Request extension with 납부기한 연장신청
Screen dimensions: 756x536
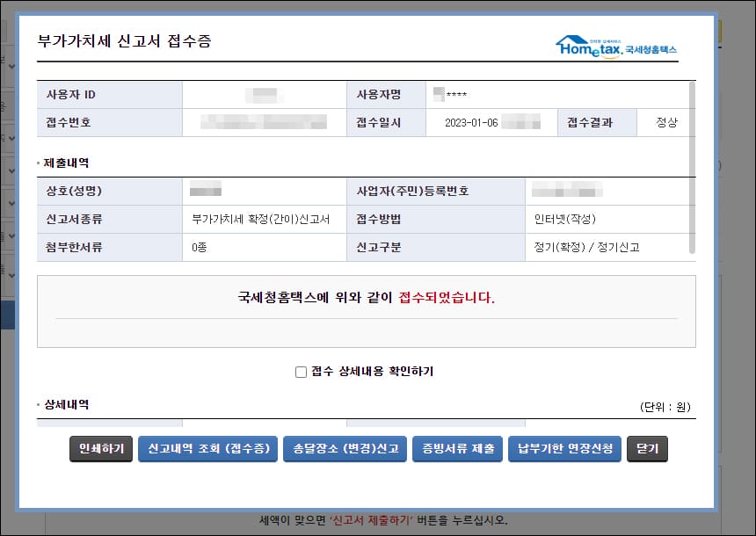(x=563, y=449)
